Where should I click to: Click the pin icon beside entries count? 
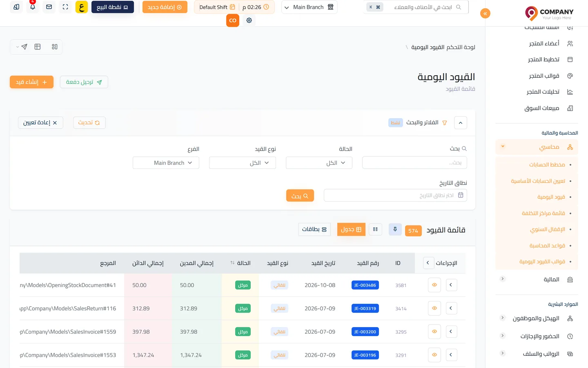pos(395,229)
